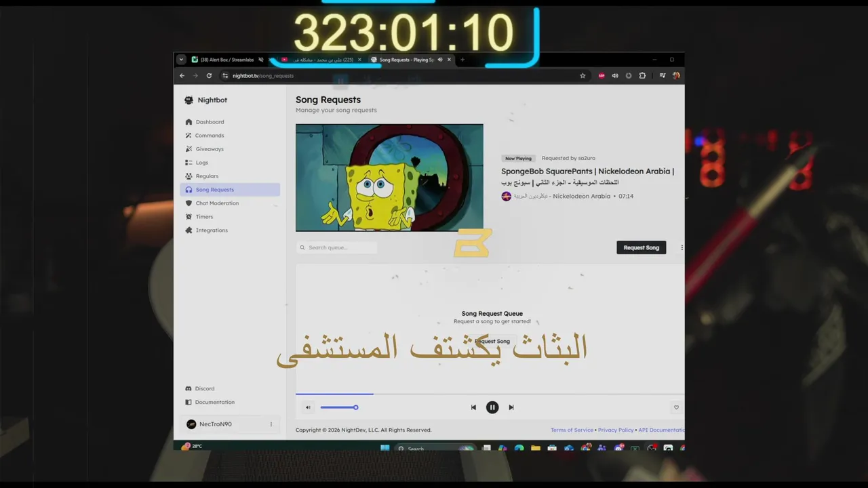Image resolution: width=868 pixels, height=488 pixels.
Task: Click the NecTroN90 profile avatar
Action: point(191,424)
